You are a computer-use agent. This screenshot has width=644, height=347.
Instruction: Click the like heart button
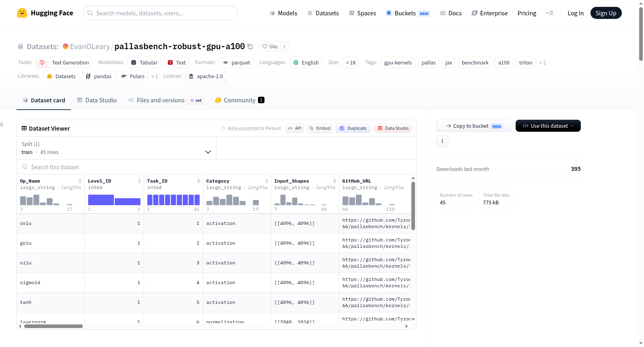270,46
